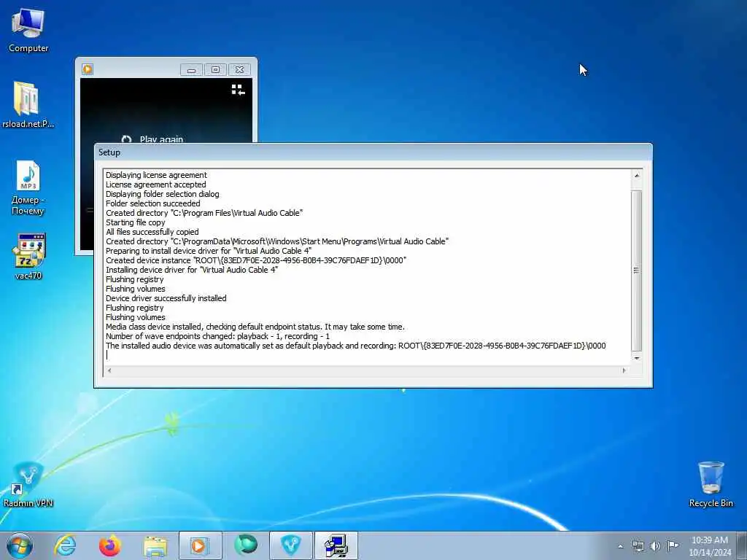Select the Recycle Bin icon

711,484
